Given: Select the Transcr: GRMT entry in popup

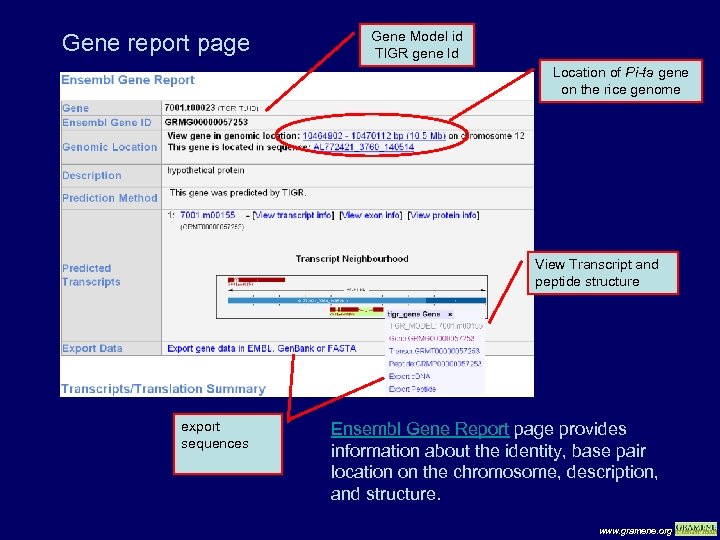Looking at the screenshot, I should [434, 351].
